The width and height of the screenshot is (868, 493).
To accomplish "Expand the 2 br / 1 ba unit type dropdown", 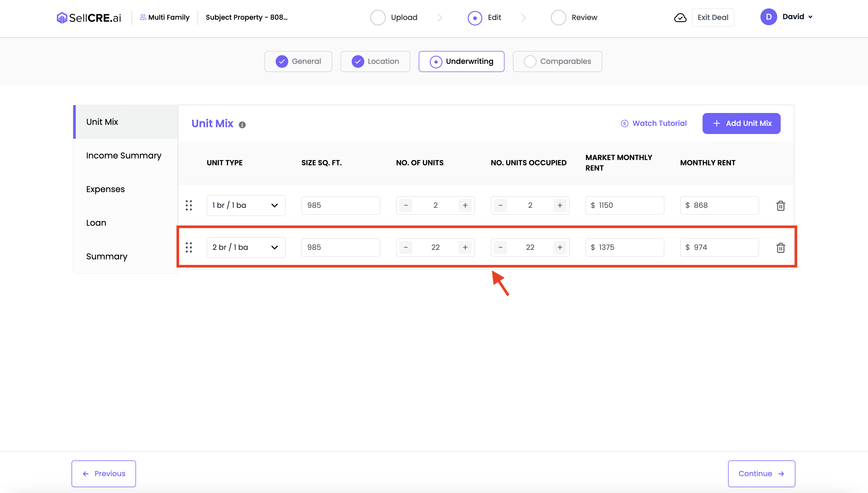I will 246,248.
